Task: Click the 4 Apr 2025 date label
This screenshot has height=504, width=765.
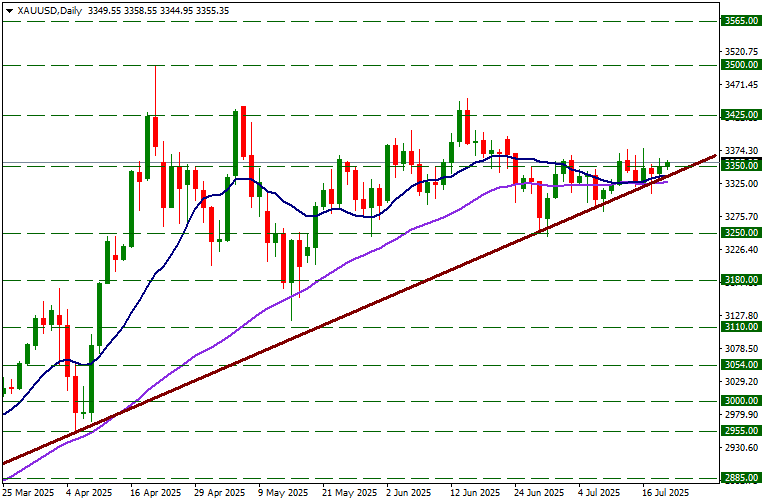Action: coord(90,493)
